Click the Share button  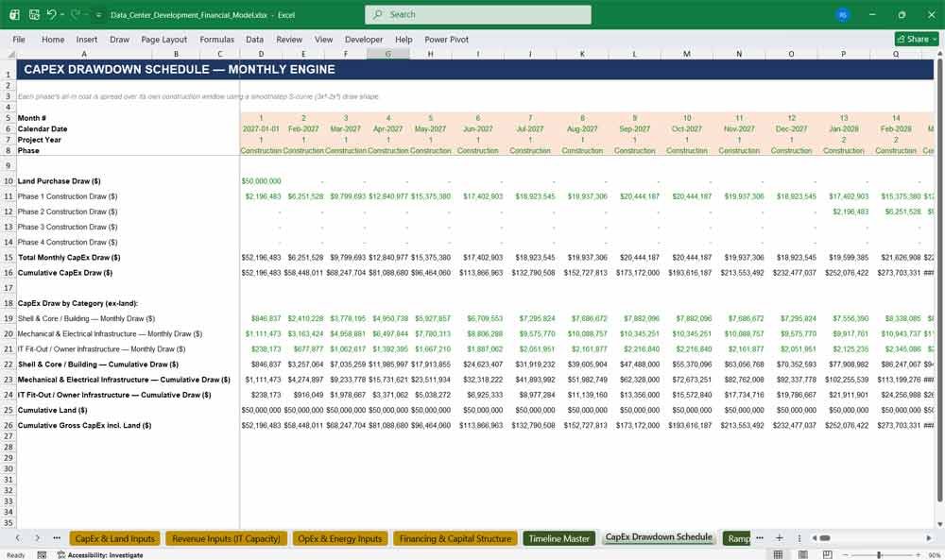point(917,39)
